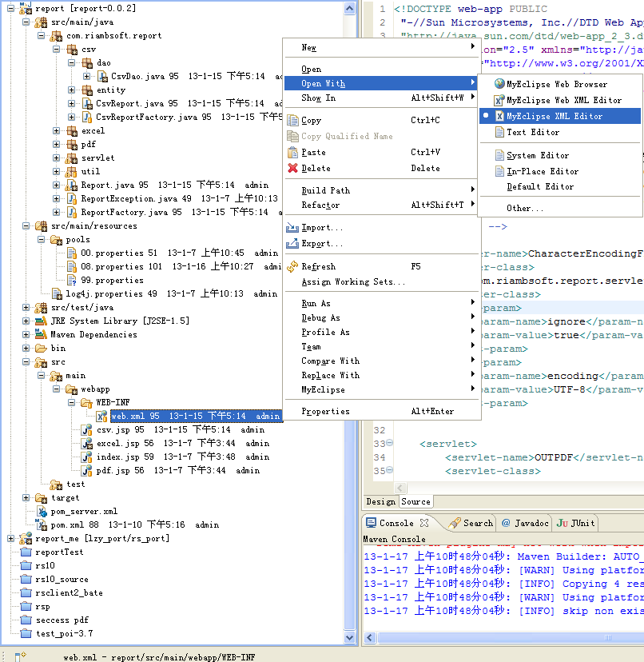
Task: Click the In-Place Editor icon
Action: (x=499, y=171)
